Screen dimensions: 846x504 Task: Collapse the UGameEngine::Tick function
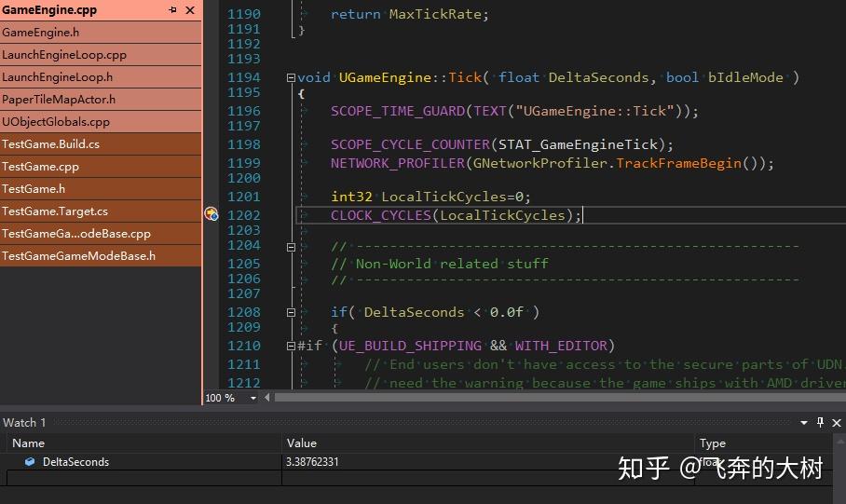click(291, 77)
